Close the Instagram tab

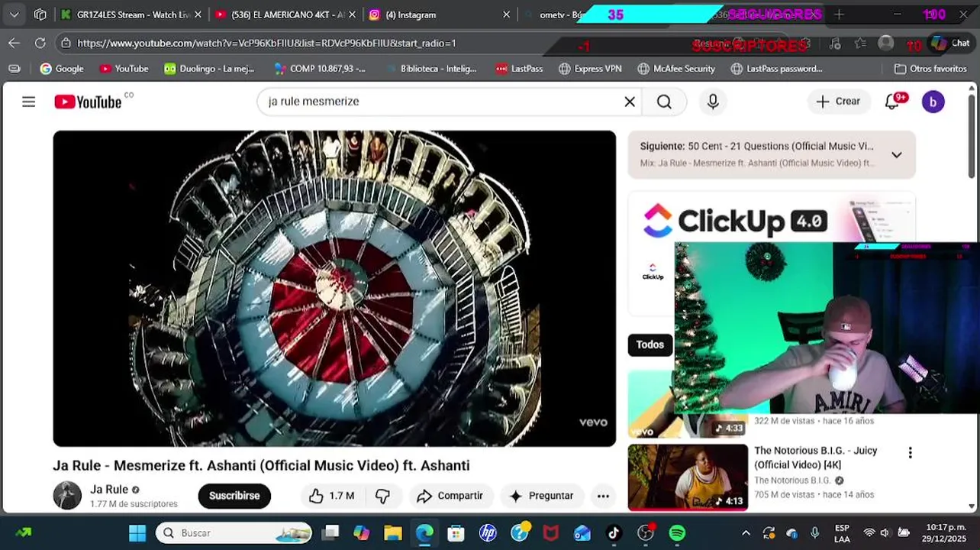click(x=506, y=15)
